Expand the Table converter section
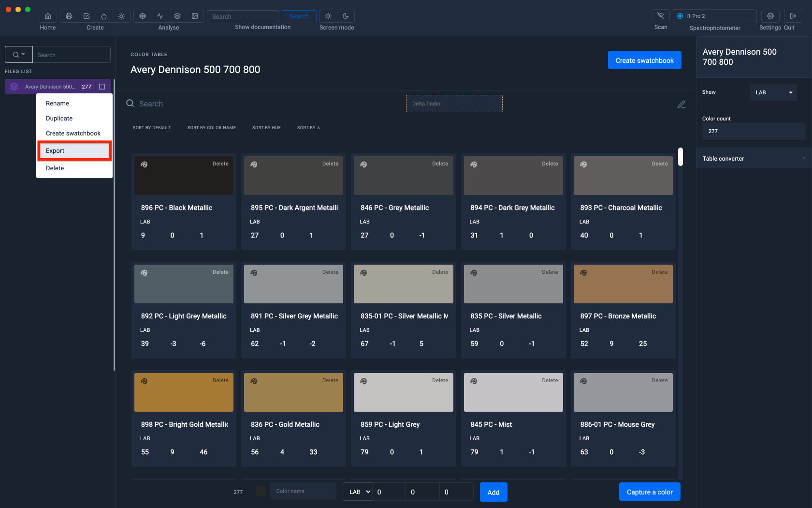This screenshot has width=812, height=508. [754, 158]
